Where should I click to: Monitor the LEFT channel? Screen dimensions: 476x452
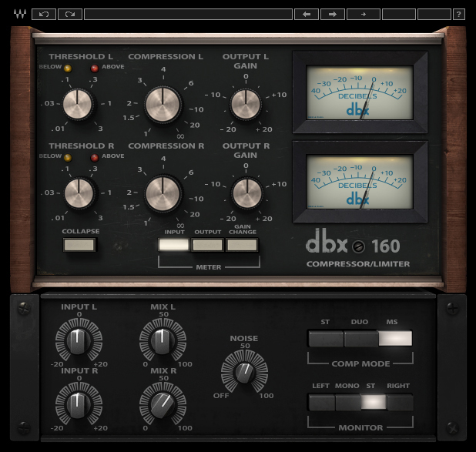pos(321,403)
